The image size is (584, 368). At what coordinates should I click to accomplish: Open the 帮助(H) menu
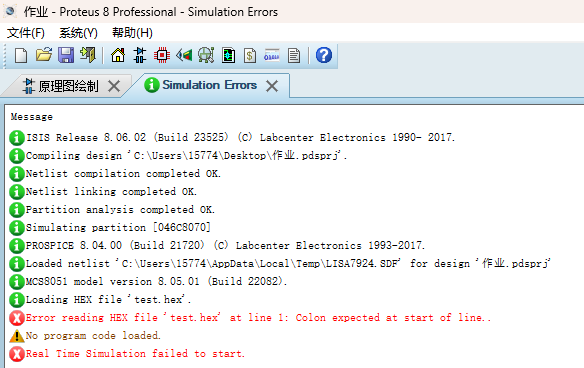[132, 33]
